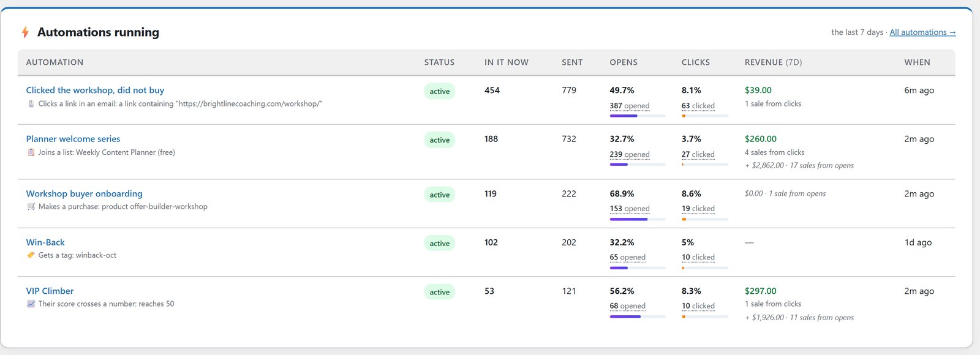Click the REVENUE (7D) column header

(773, 62)
